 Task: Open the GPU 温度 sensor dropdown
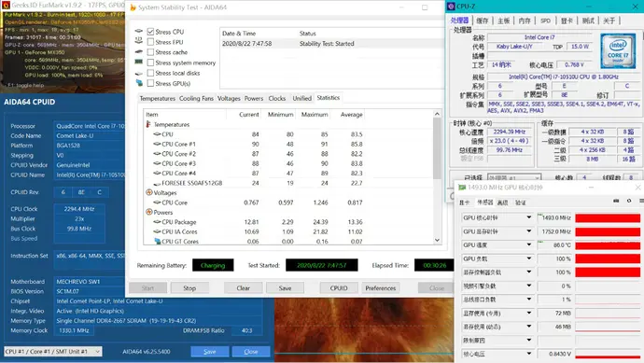529,244
